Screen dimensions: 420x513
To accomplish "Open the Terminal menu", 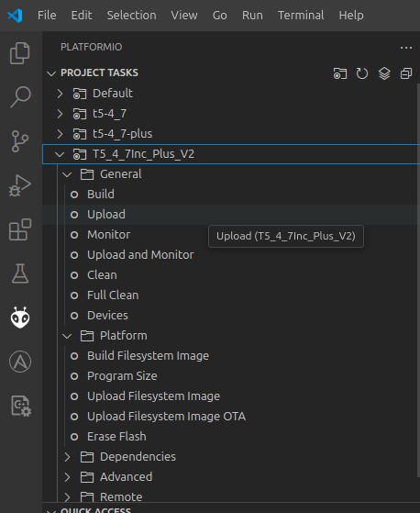I will pyautogui.click(x=301, y=15).
